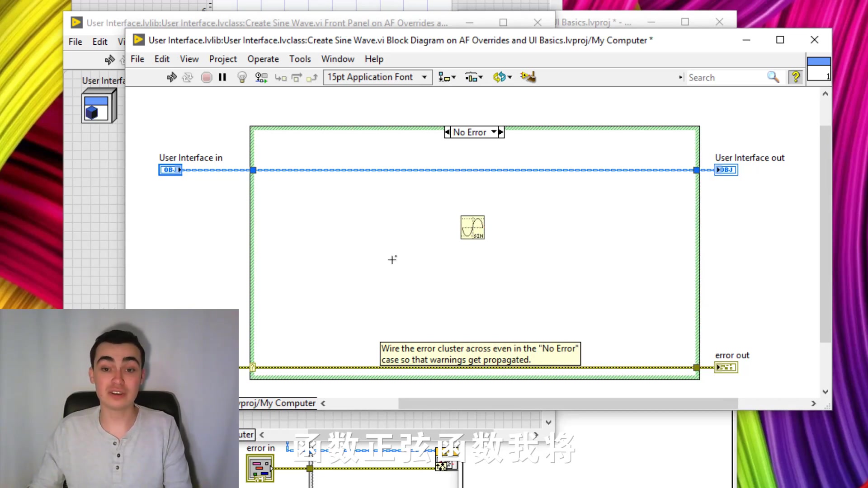Click the Context Help question mark button
The height and width of the screenshot is (488, 868).
coord(796,77)
